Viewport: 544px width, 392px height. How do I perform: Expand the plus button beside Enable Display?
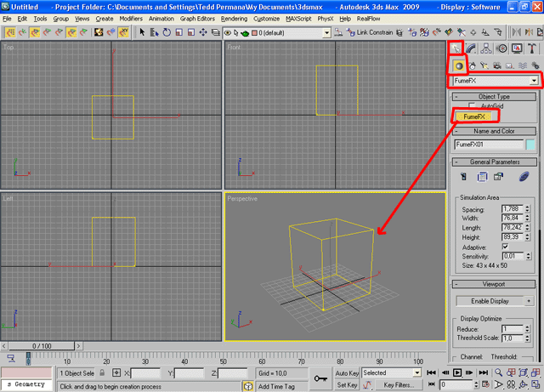click(529, 301)
